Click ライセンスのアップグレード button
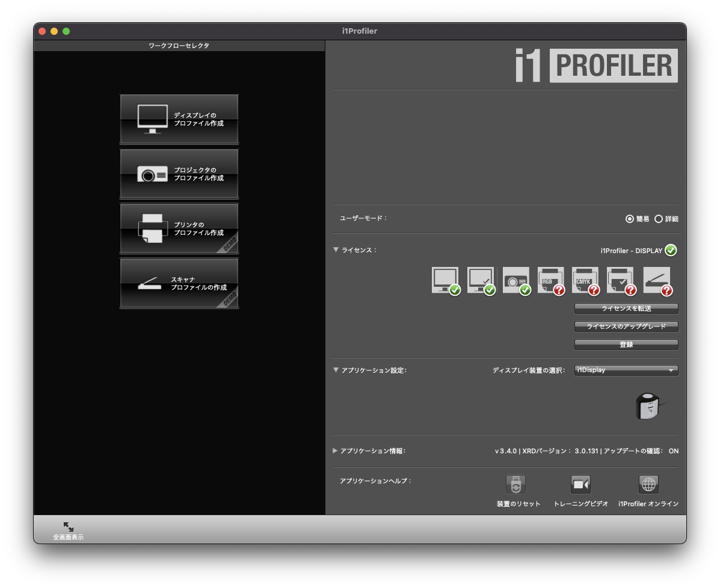 pyautogui.click(x=626, y=326)
